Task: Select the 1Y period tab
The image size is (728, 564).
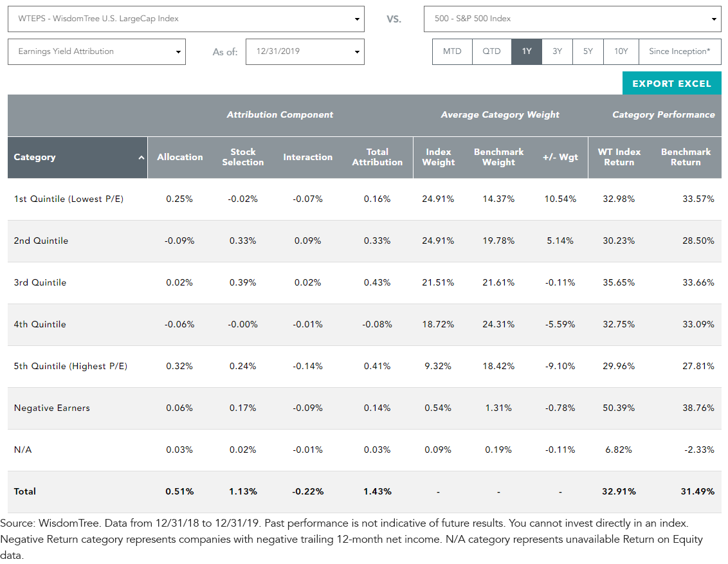Action: pyautogui.click(x=527, y=51)
